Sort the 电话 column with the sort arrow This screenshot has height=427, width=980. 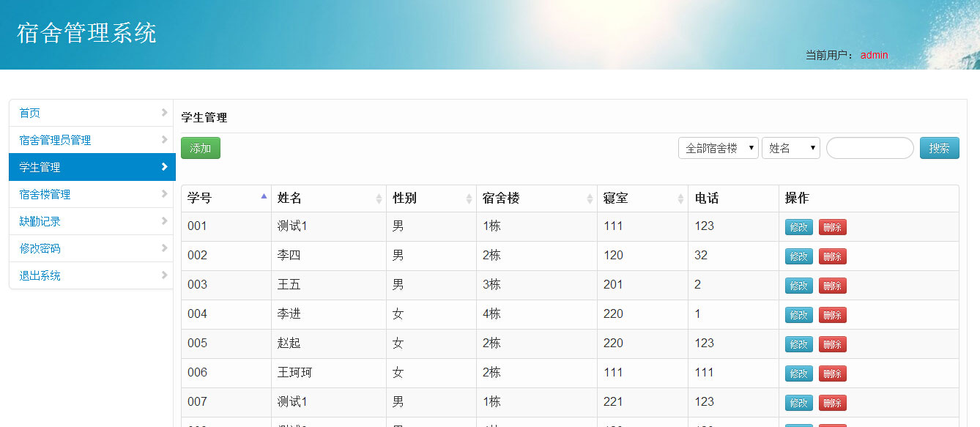[769, 198]
